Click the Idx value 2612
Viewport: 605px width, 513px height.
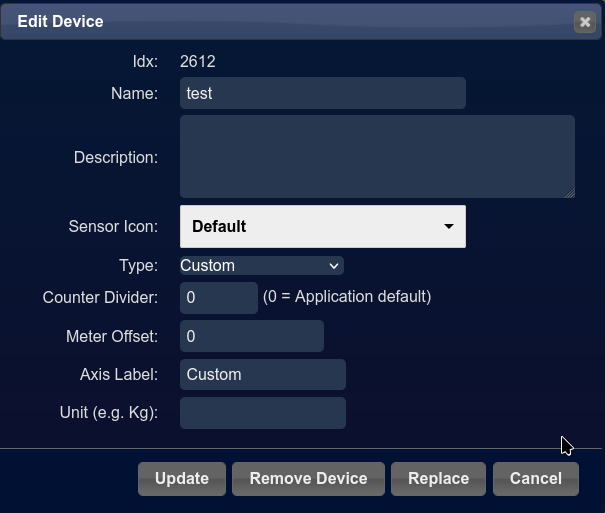coord(198,61)
